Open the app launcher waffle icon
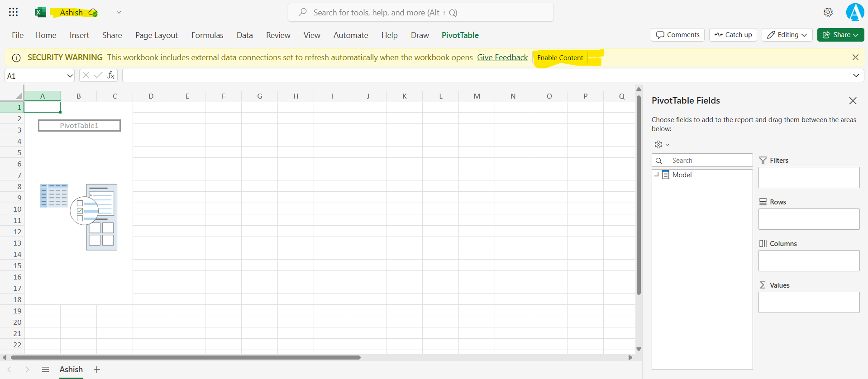This screenshot has width=868, height=379. coord(14,12)
